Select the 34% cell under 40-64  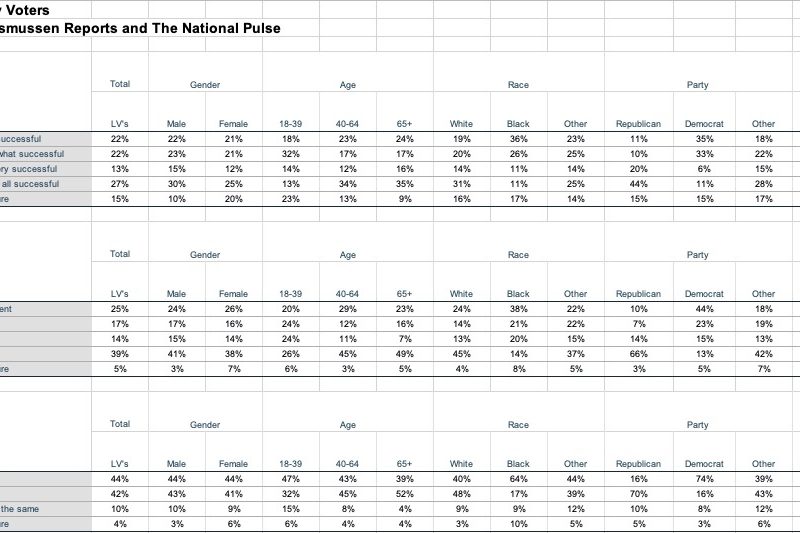[348, 184]
